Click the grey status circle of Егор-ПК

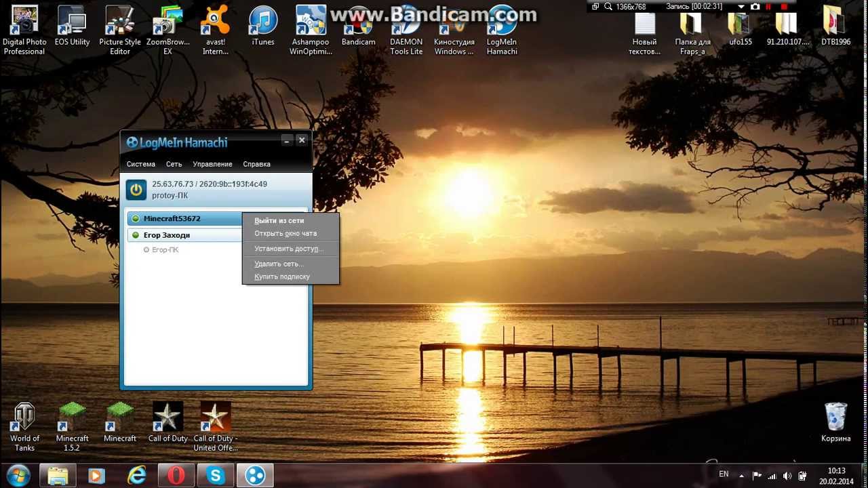pos(146,250)
